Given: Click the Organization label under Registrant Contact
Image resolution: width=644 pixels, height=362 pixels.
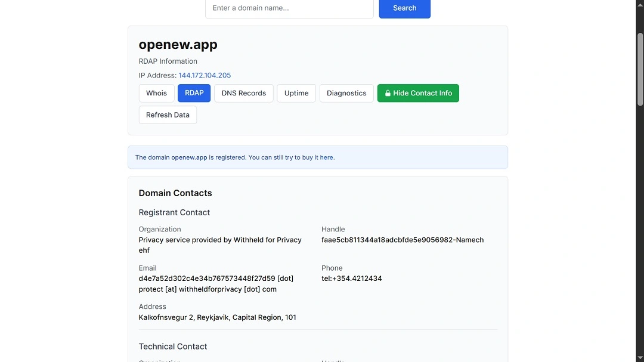Looking at the screenshot, I should (x=160, y=229).
